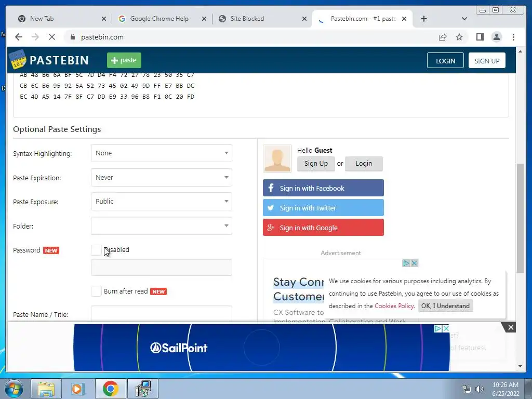
Task: Click the scrollbar down arrow
Action: coord(520,366)
